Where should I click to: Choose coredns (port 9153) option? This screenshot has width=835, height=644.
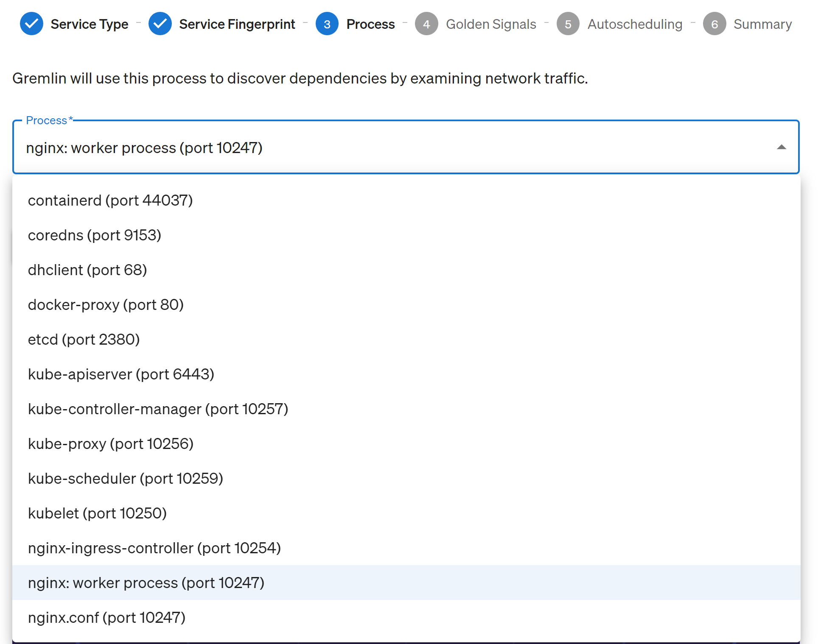[x=406, y=235]
